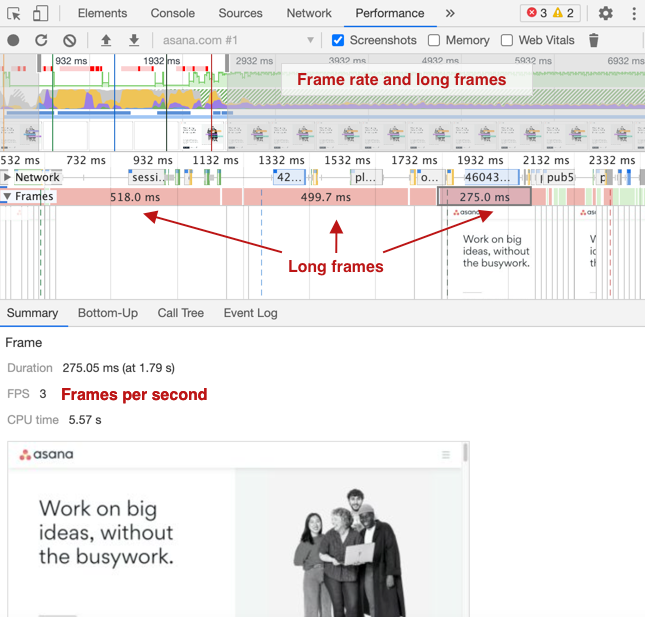Switch to the Elements tab
645x617 pixels.
102,14
